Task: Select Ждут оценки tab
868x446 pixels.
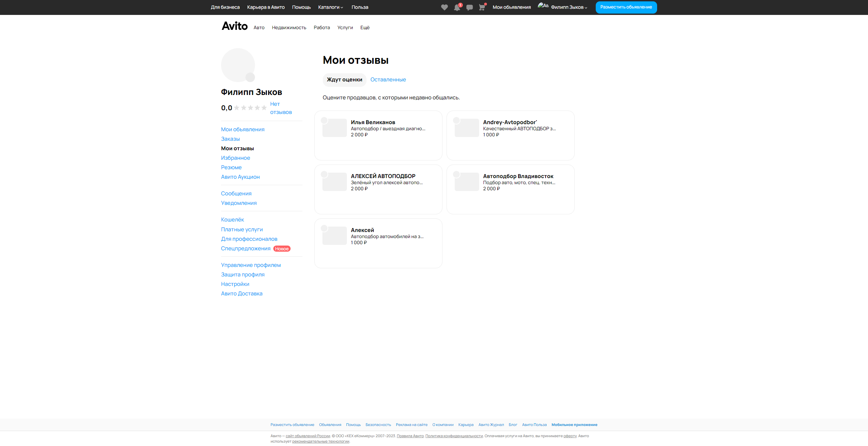Action: (344, 80)
